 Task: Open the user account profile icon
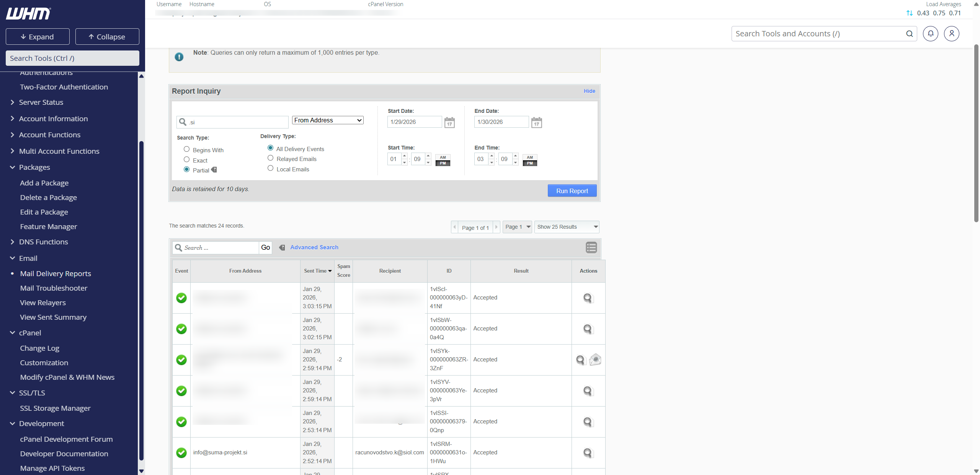[x=951, y=34]
